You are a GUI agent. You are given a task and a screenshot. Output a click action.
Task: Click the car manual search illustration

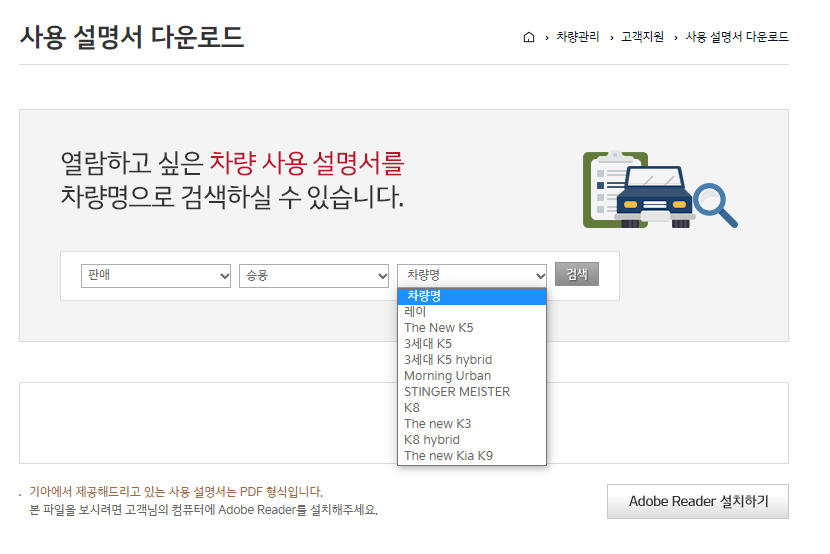click(660, 189)
